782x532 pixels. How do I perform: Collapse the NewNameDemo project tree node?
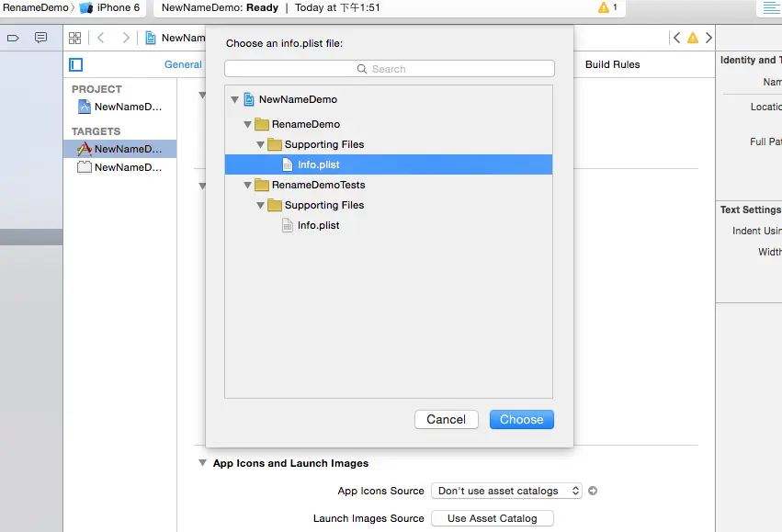pyautogui.click(x=234, y=100)
